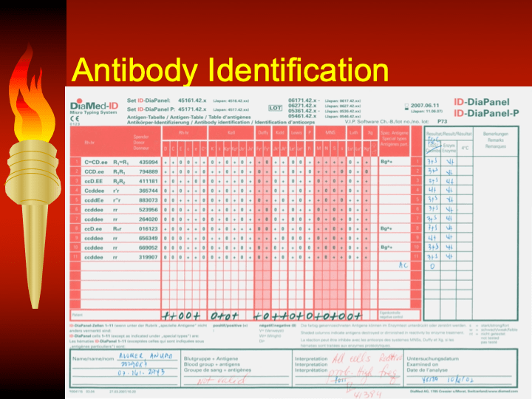
Task: Click donor number 435994
Action: (x=149, y=161)
